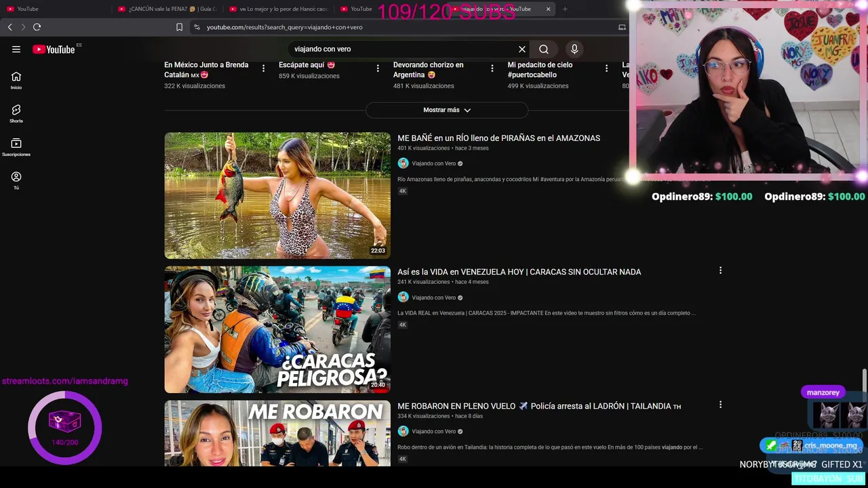The width and height of the screenshot is (868, 488).
Task: Switch to the Hanoi video tab
Action: coord(279,9)
